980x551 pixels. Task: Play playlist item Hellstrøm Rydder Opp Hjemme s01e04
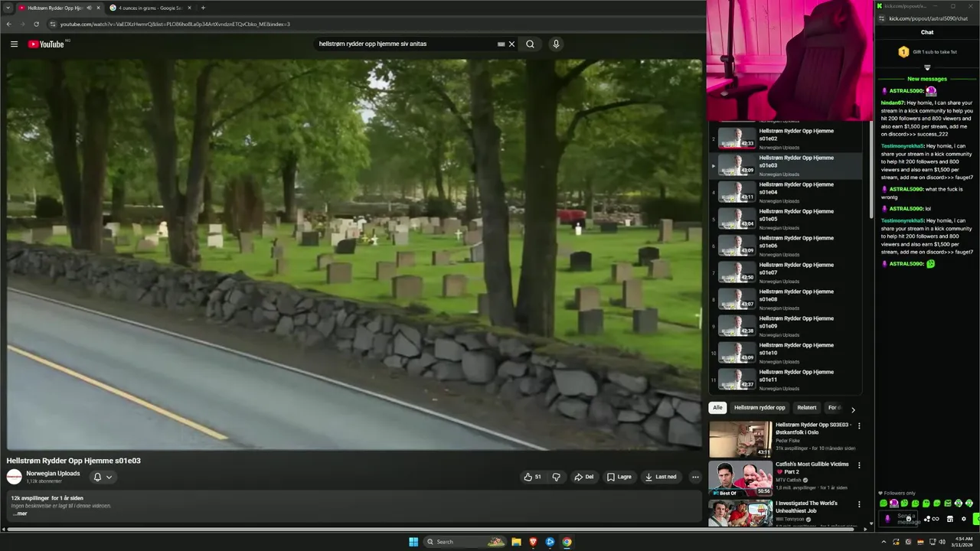tap(787, 192)
